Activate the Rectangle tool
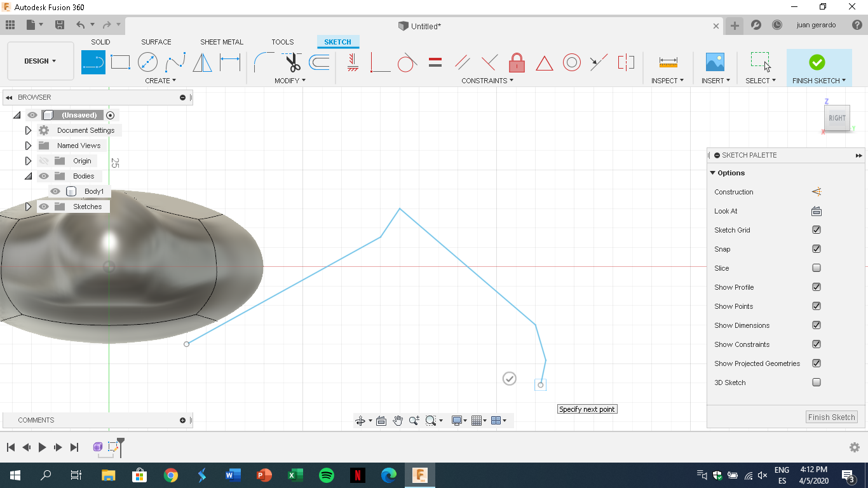This screenshot has width=868, height=488. (x=119, y=62)
